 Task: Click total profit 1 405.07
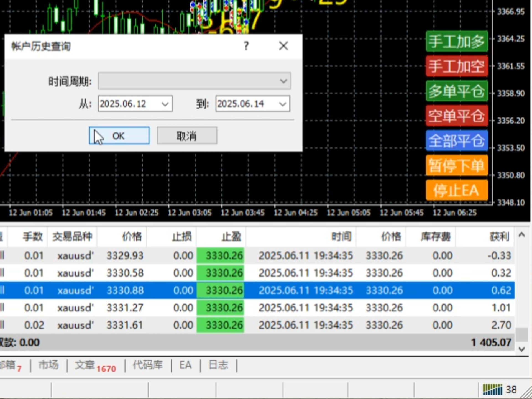(491, 342)
